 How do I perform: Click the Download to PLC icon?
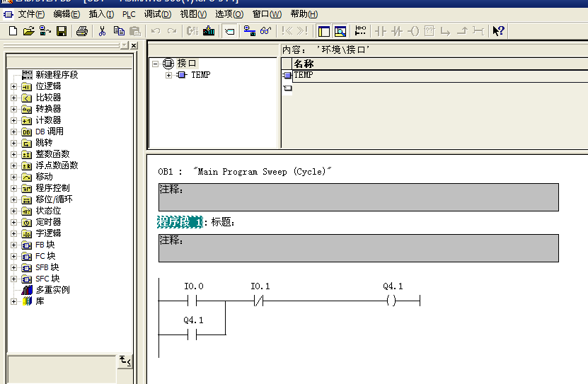[209, 31]
